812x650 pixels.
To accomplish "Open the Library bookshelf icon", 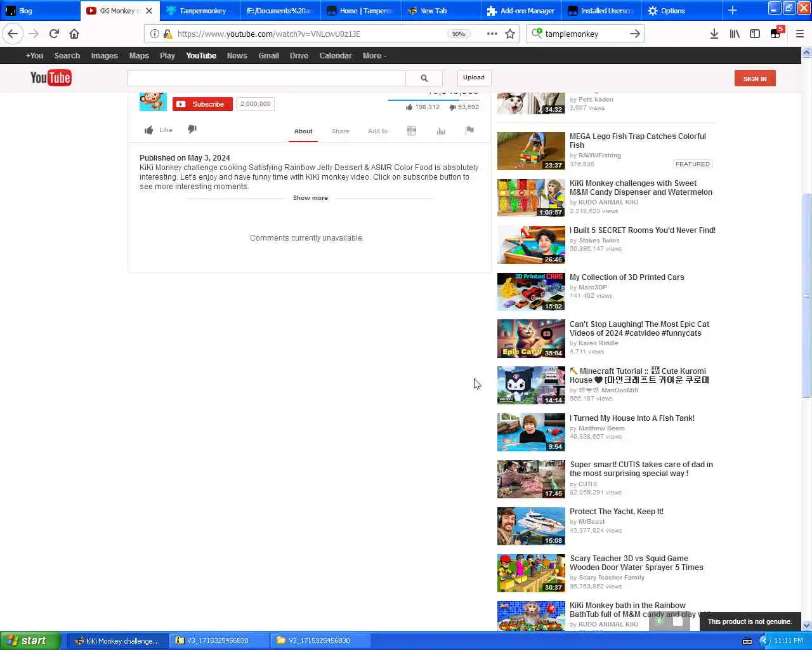I will point(735,34).
